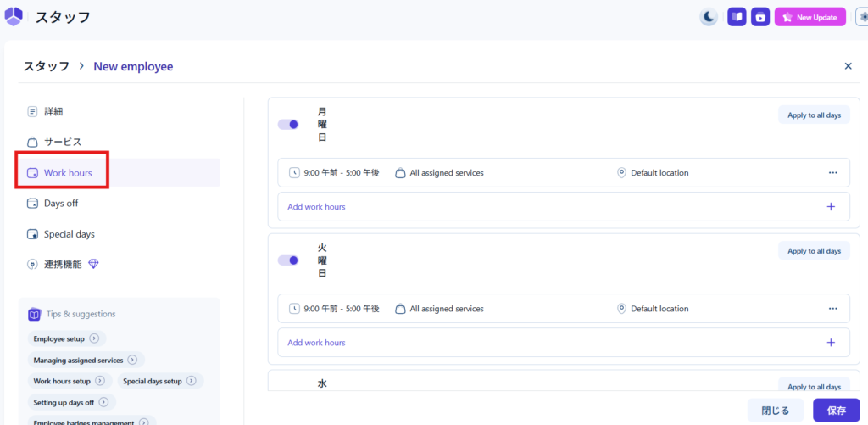Screen dimensions: 868x425
Task: Open the Special days tab
Action: tap(69, 234)
